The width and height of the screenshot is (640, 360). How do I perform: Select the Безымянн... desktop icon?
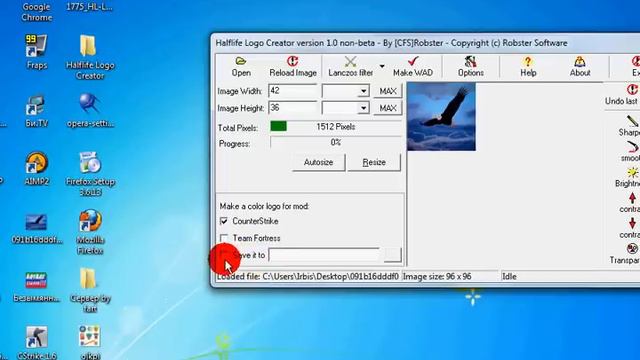coord(36,287)
